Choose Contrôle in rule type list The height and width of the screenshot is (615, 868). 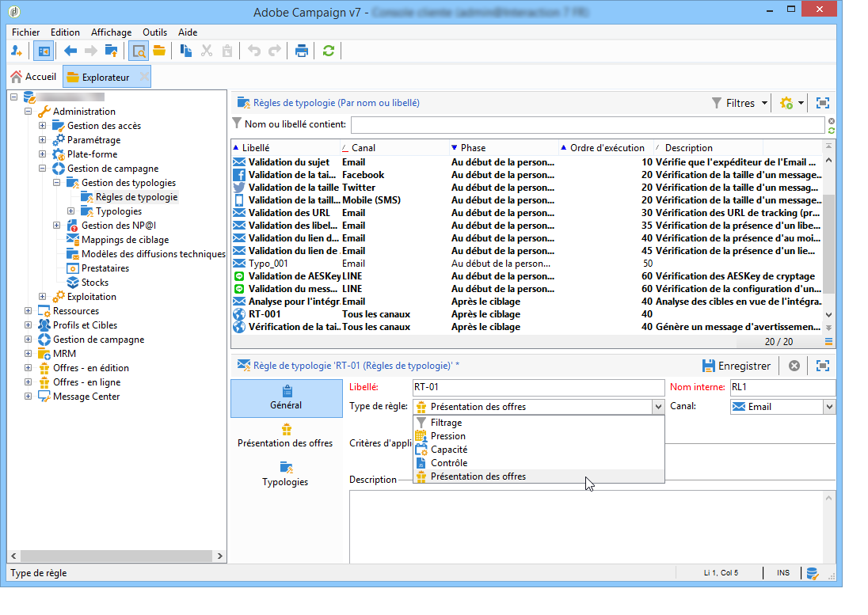click(x=539, y=463)
